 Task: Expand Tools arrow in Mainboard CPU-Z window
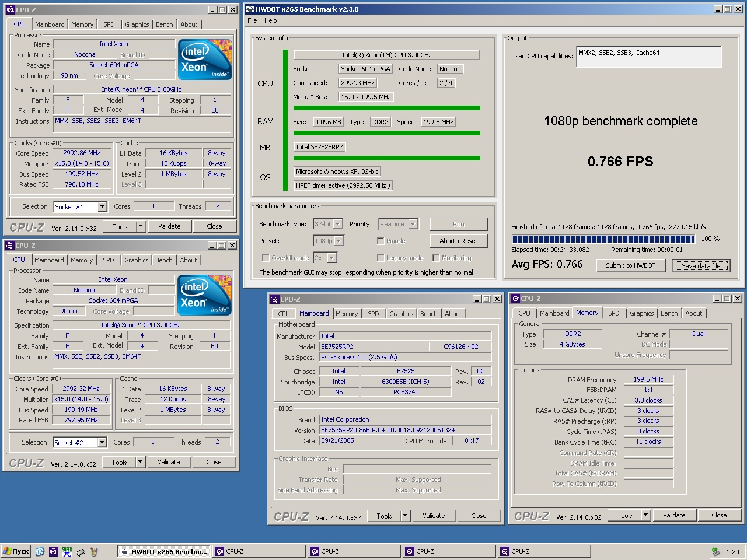pyautogui.click(x=405, y=516)
